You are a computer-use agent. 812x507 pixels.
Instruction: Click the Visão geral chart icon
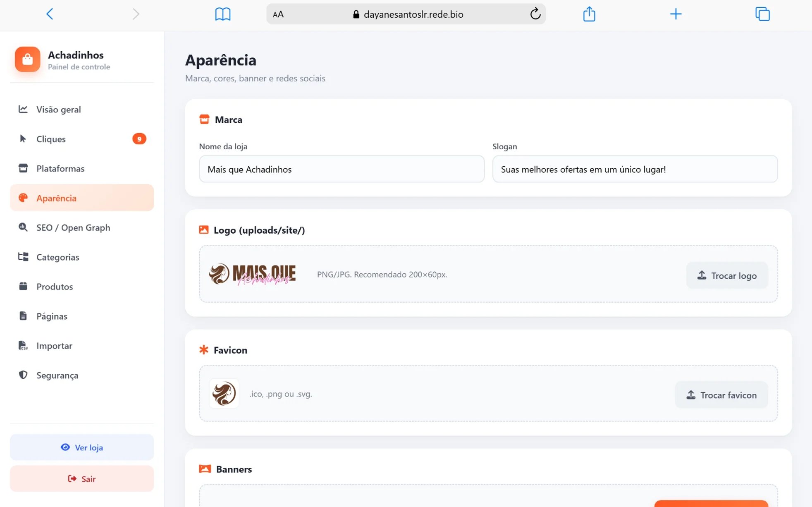(23, 109)
